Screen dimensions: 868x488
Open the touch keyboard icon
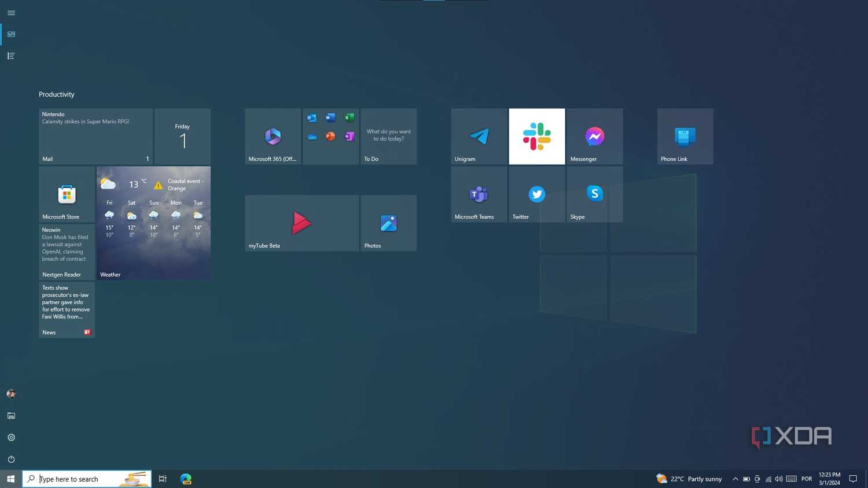791,479
